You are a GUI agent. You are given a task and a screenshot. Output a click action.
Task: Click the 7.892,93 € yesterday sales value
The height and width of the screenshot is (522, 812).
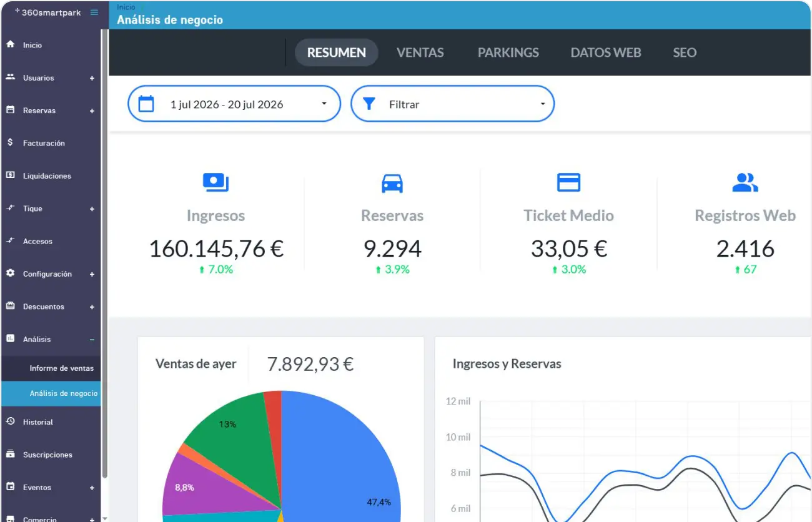pyautogui.click(x=310, y=364)
